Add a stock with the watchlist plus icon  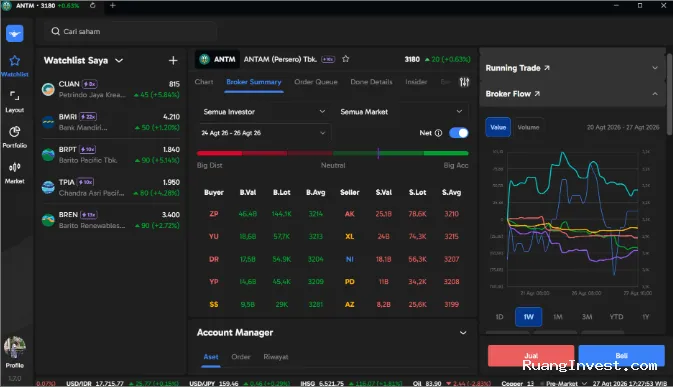point(173,60)
